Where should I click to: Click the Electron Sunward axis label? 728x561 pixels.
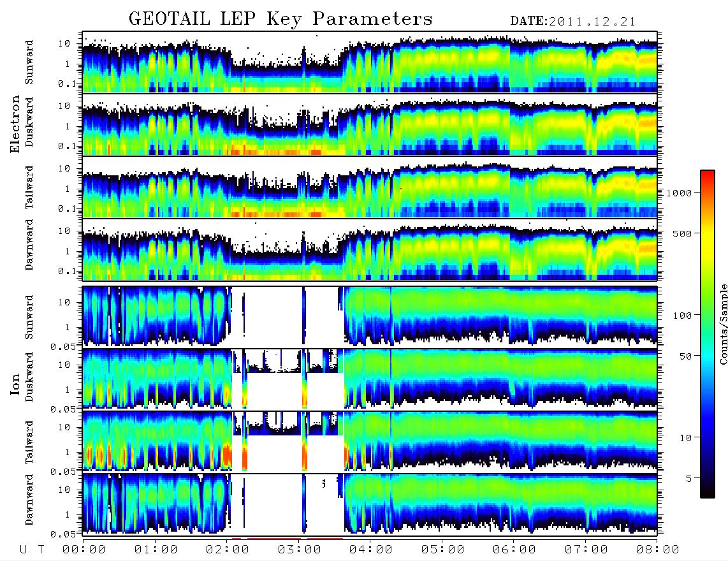[29, 62]
